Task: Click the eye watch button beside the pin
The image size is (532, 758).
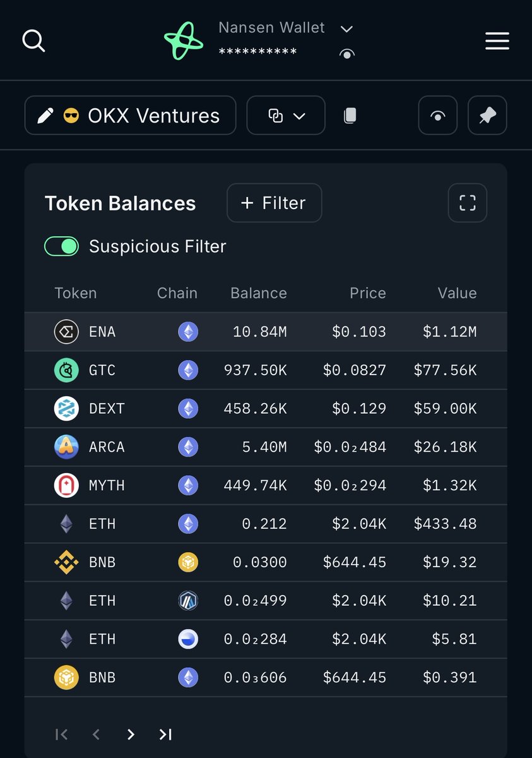Action: coord(437,116)
